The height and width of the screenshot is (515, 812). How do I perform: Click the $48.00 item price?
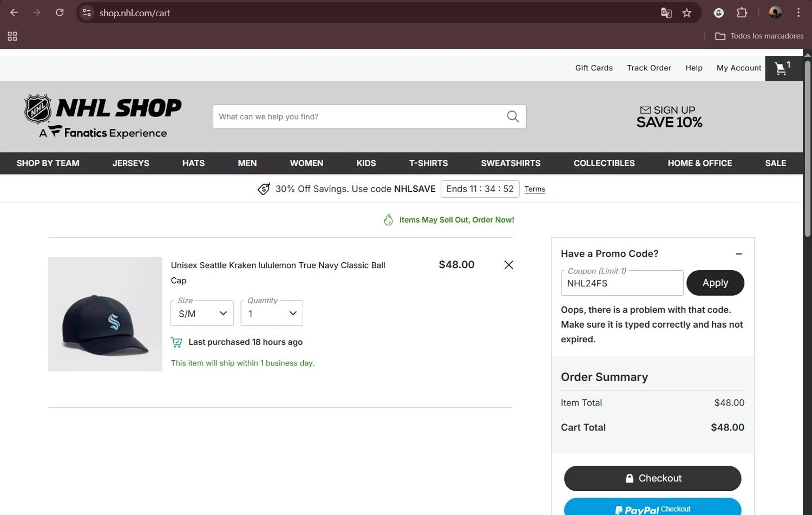[x=456, y=264]
